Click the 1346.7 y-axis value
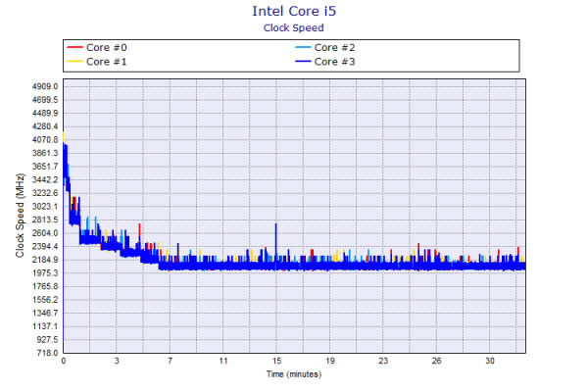 (x=45, y=314)
